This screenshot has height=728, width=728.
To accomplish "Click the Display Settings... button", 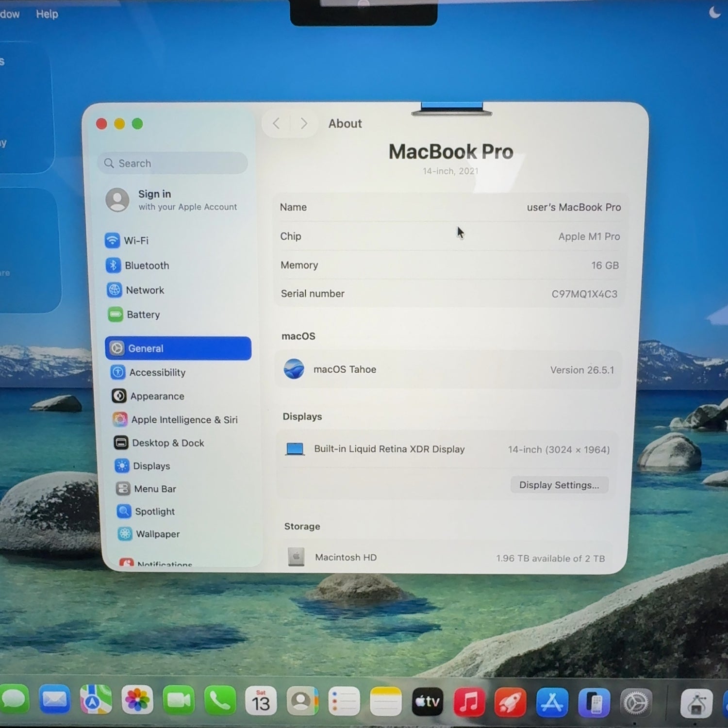I will pyautogui.click(x=559, y=485).
